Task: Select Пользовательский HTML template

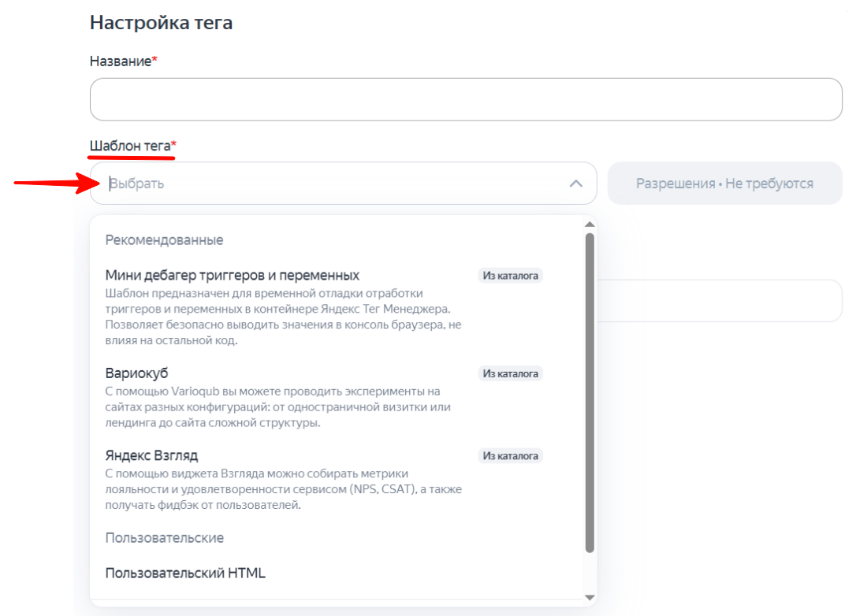Action: [185, 573]
